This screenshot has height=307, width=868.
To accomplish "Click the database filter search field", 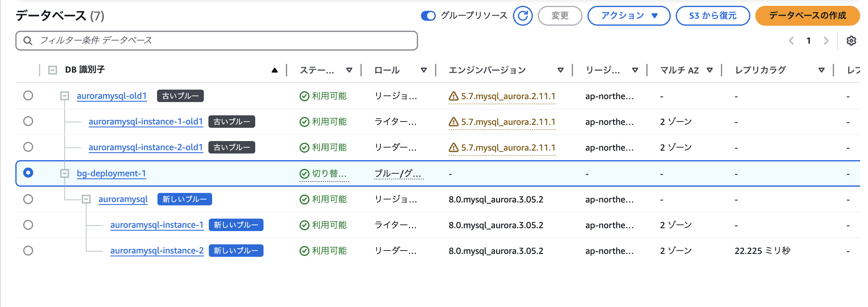I will click(x=224, y=41).
